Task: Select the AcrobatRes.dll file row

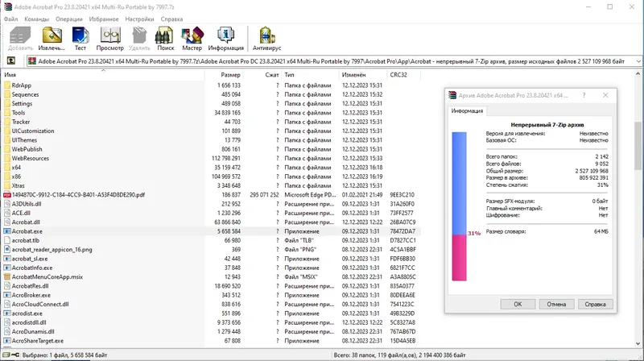Action: [212, 286]
